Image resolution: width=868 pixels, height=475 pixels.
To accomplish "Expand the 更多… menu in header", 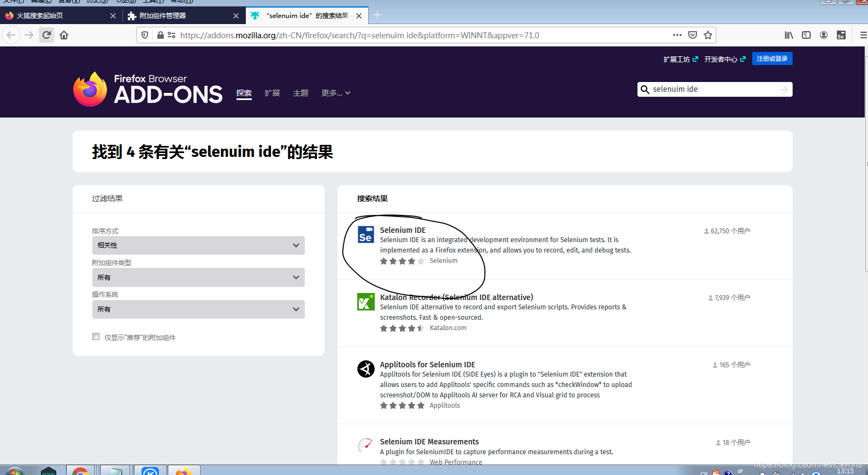I will pos(336,93).
